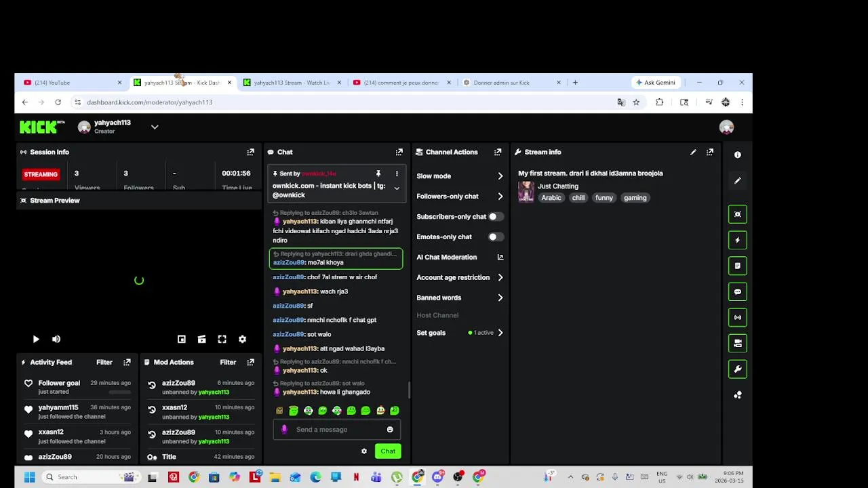Pop out the Stream info panel
This screenshot has width=868, height=488.
point(710,152)
